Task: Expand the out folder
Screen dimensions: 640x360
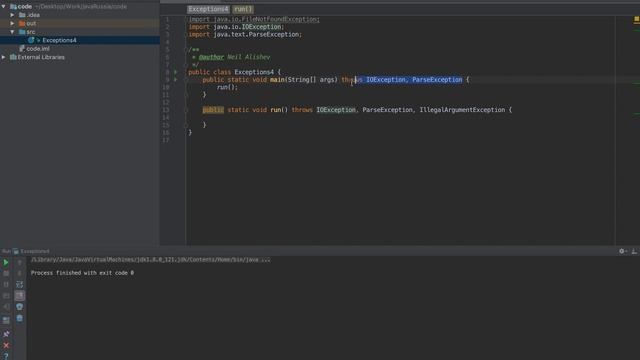Action: [x=12, y=24]
